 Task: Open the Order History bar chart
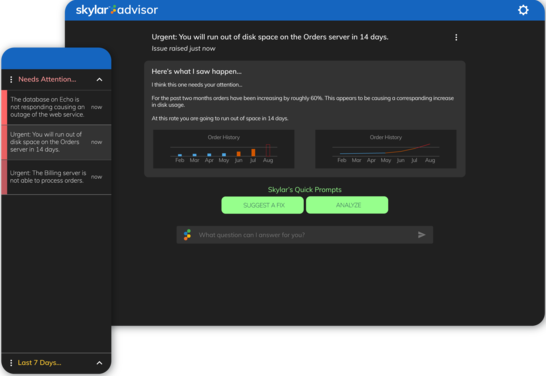(x=224, y=149)
